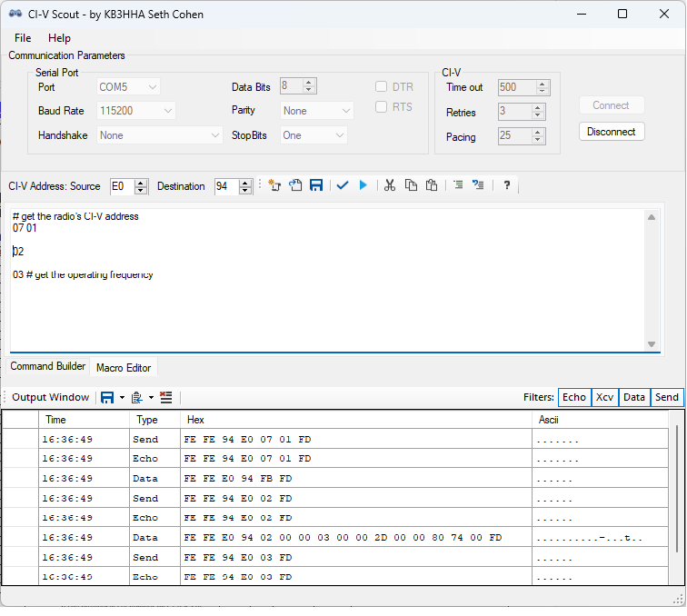The height and width of the screenshot is (616, 687).
Task: Click the Ascii column header
Action: pos(601,420)
